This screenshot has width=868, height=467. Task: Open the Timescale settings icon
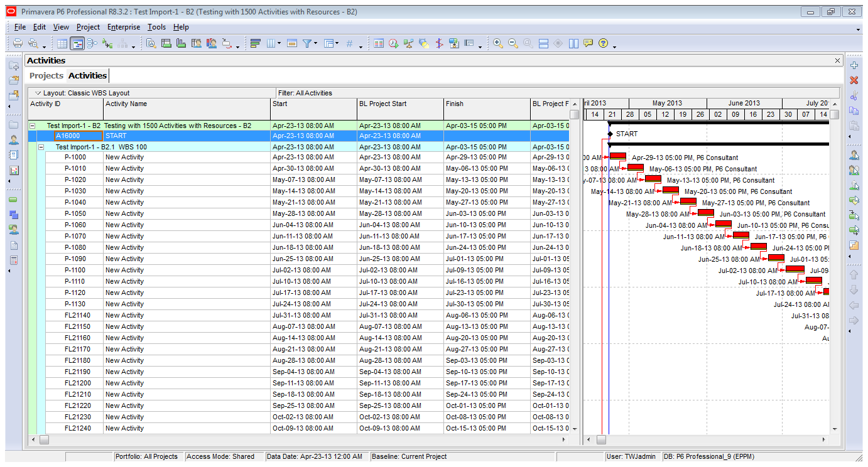[291, 43]
